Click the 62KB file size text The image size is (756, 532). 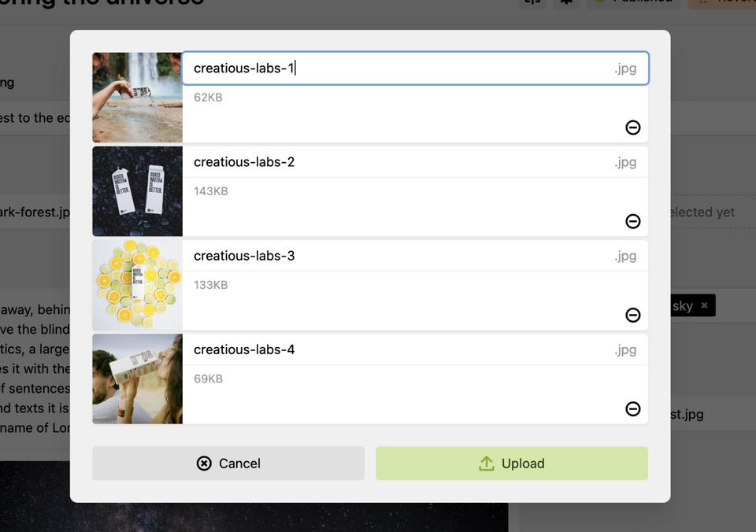208,98
